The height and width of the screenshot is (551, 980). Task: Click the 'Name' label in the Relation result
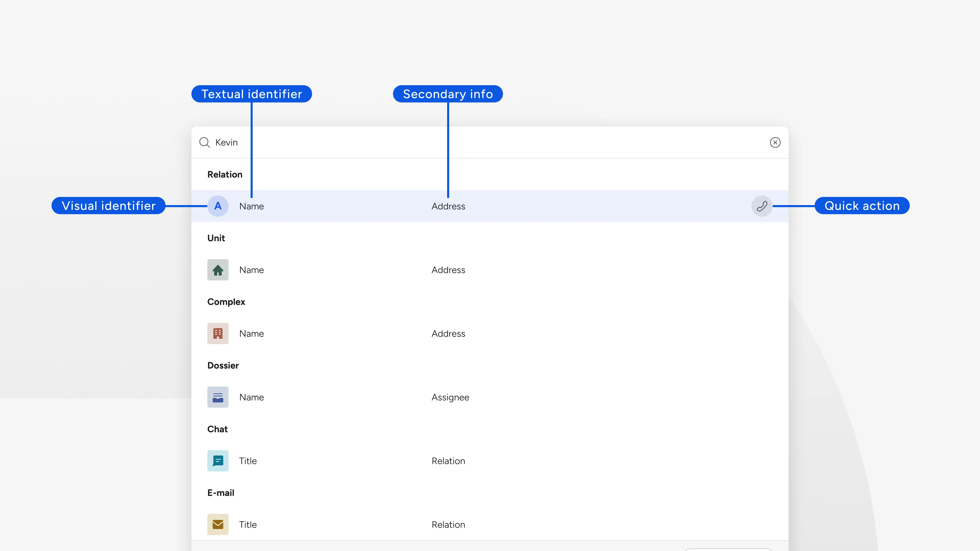251,206
